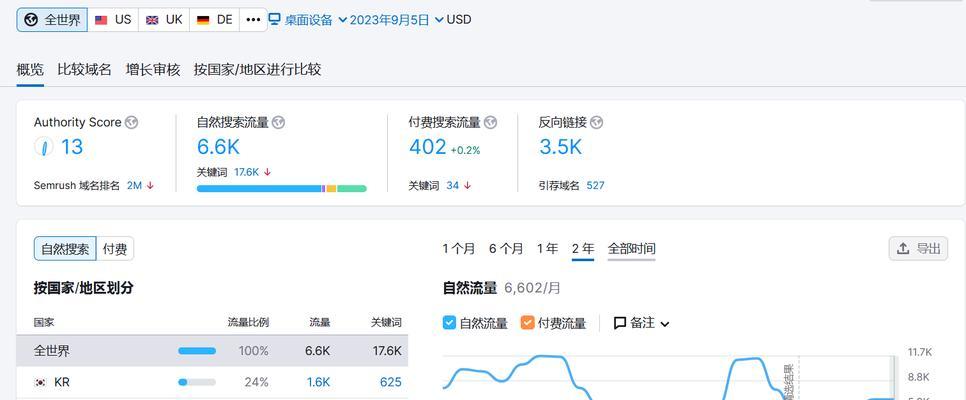Image resolution: width=966 pixels, height=400 pixels.
Task: Open the 概览 tab
Action: 30,70
